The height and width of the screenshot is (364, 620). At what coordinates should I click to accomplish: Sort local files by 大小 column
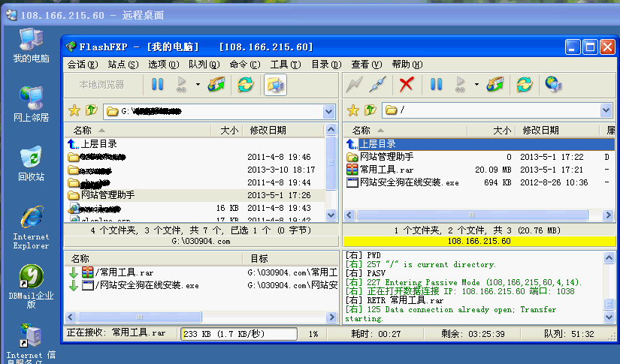(226, 131)
